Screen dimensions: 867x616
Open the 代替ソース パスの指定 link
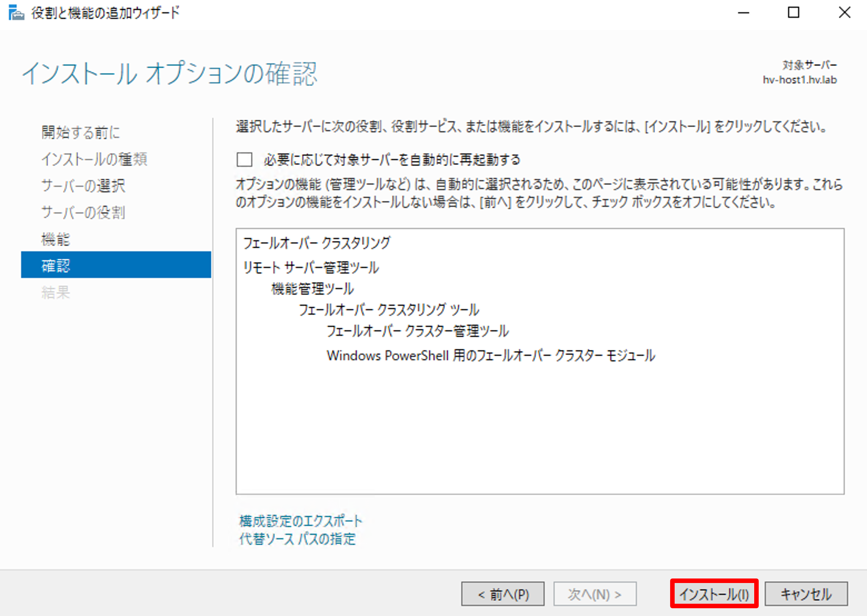click(297, 539)
